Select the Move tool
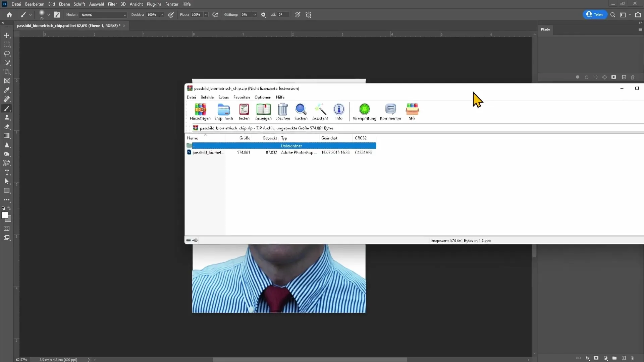The image size is (644, 362). pos(7,35)
